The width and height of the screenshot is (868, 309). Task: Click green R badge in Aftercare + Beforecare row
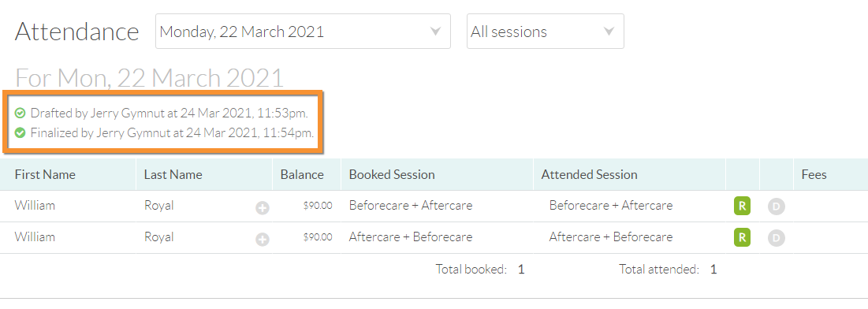pyautogui.click(x=742, y=237)
